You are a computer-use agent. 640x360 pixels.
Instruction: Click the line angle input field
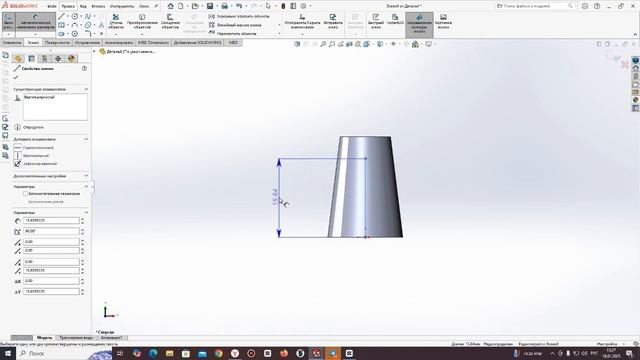tap(51, 231)
